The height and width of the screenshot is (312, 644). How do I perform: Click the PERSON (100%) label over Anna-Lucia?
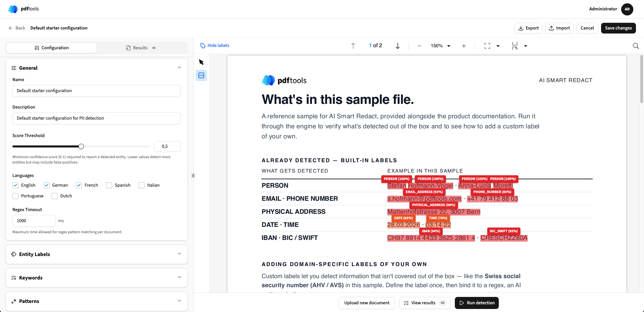click(x=474, y=179)
